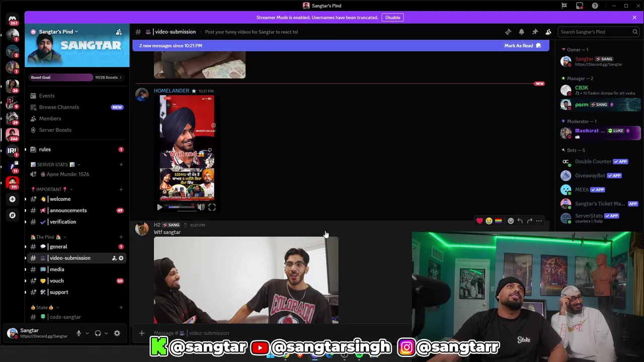Open Discover servers compass icon
The height and width of the screenshot is (362, 644).
coord(13,215)
